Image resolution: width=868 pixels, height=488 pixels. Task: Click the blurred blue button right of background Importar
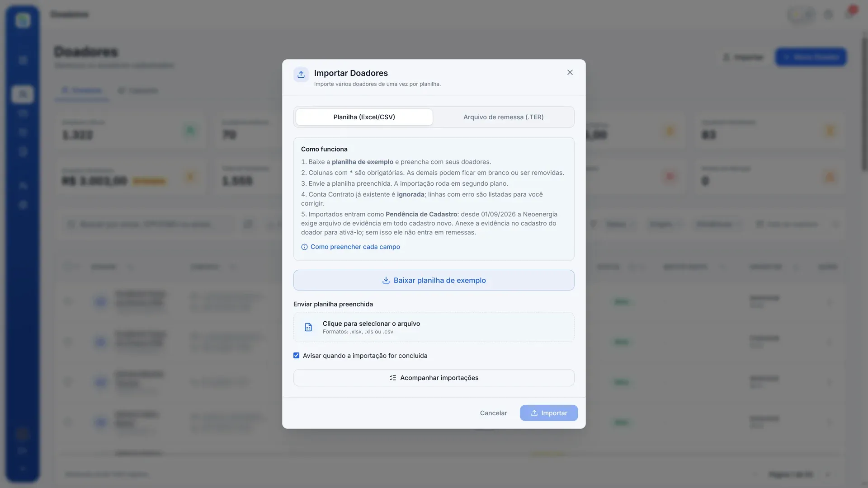pos(811,57)
